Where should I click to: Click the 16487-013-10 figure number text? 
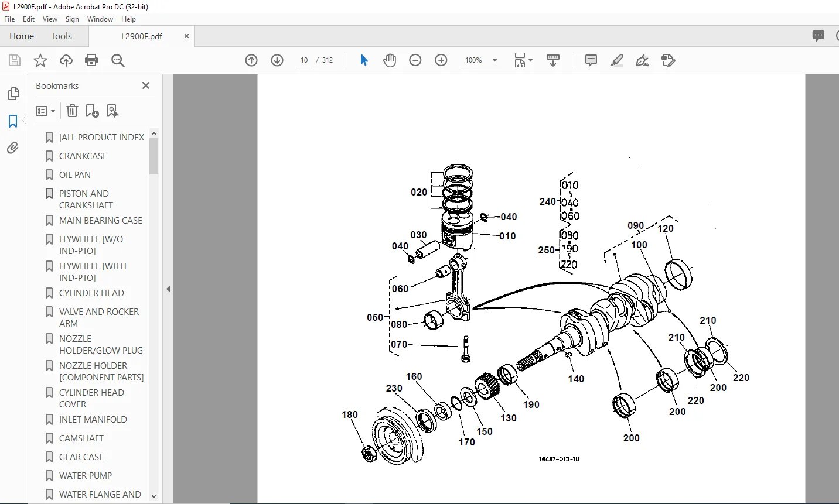tap(559, 459)
